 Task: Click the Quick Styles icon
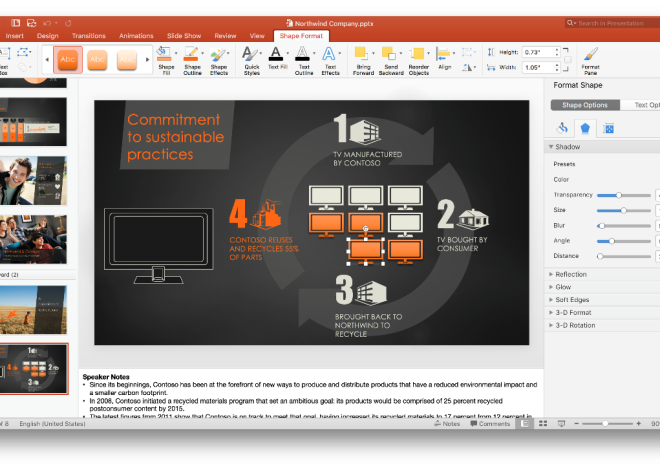[x=250, y=54]
